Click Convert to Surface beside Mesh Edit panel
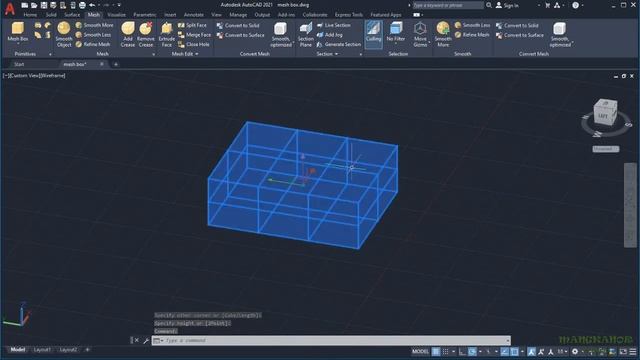The image size is (640, 360). point(240,35)
